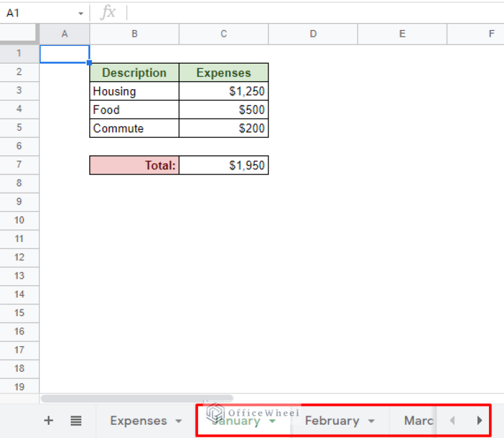Click the select-all corner box
Image resolution: width=504 pixels, height=438 pixels.
[20, 34]
